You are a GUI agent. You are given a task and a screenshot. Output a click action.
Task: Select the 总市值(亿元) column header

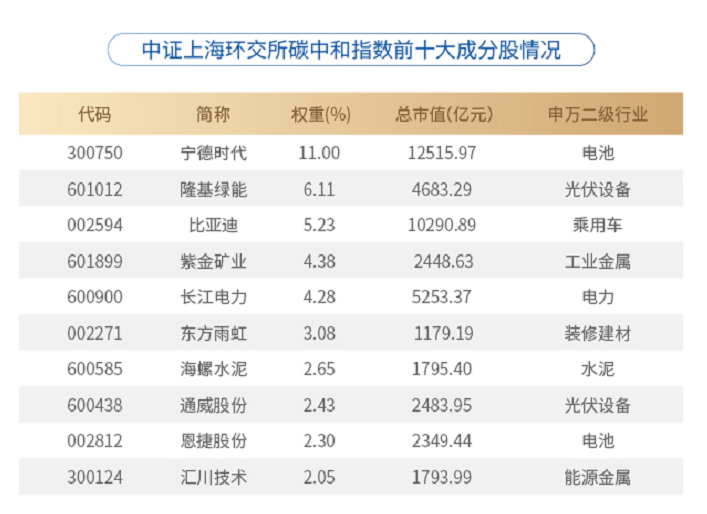point(444,115)
